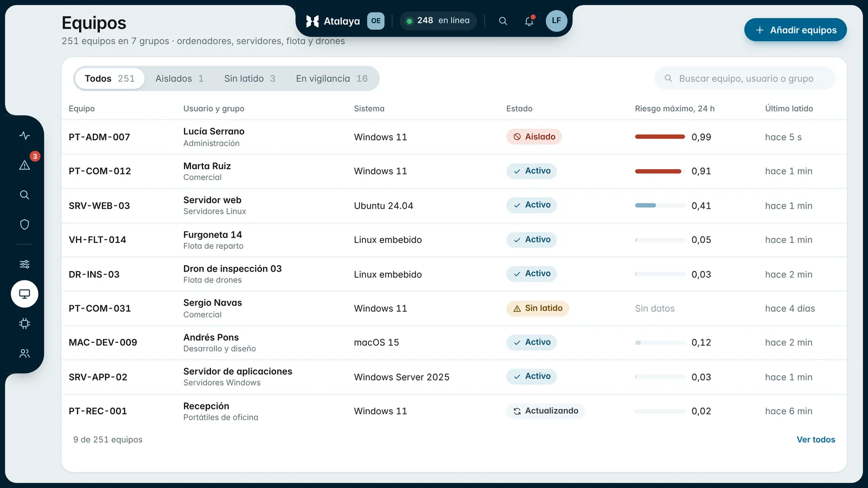Select the En vigilancia tab

332,79
